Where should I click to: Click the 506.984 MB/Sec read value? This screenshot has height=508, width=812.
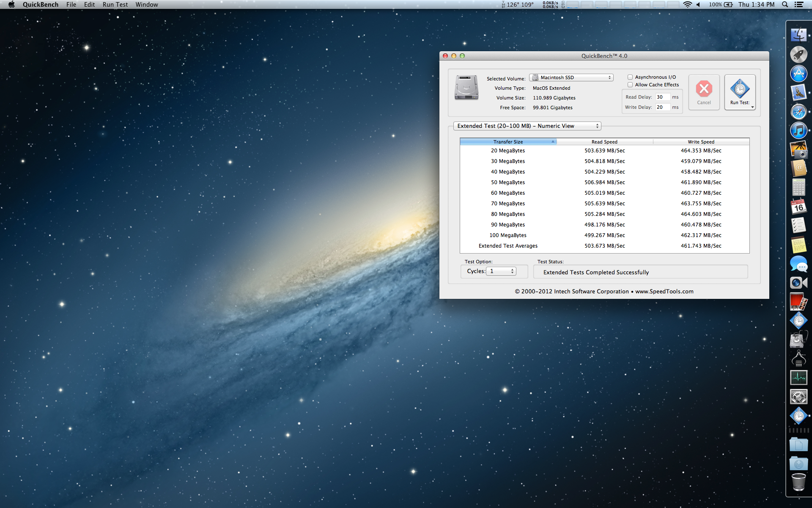[x=604, y=182]
